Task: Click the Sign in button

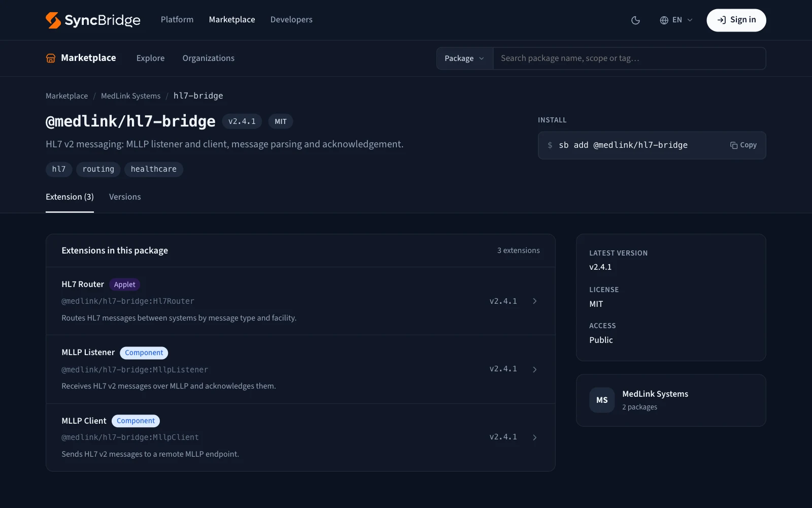Action: click(736, 20)
